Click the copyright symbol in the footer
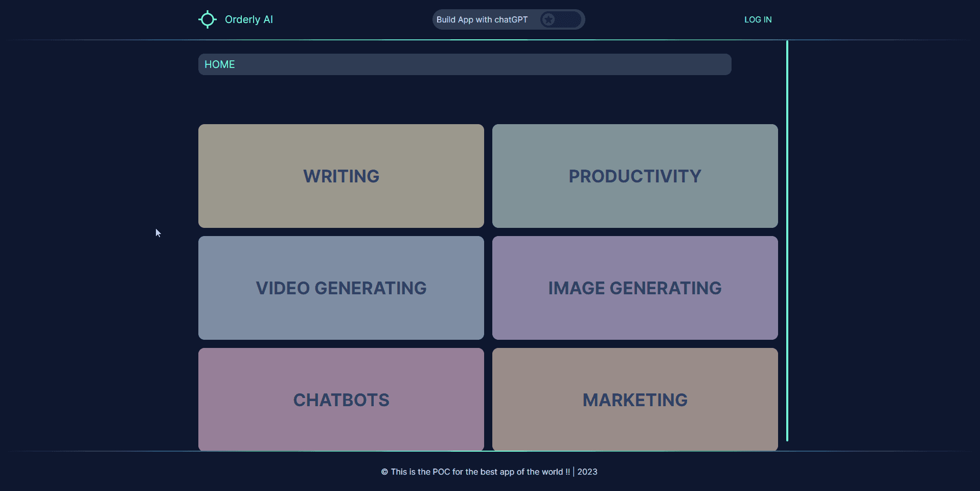This screenshot has width=980, height=491. tap(384, 472)
